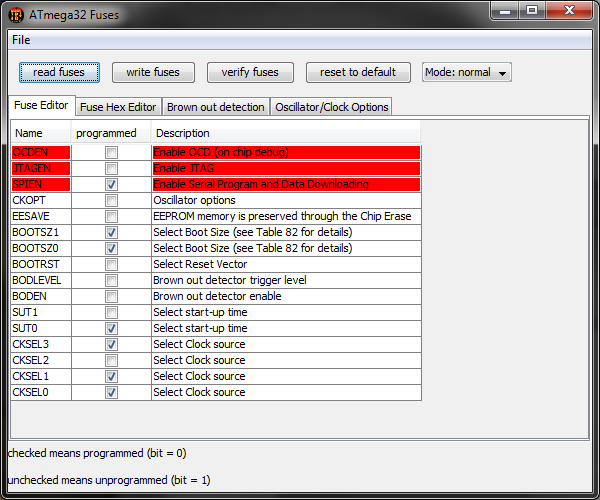Select the CKSEL2 name cell

click(41, 360)
